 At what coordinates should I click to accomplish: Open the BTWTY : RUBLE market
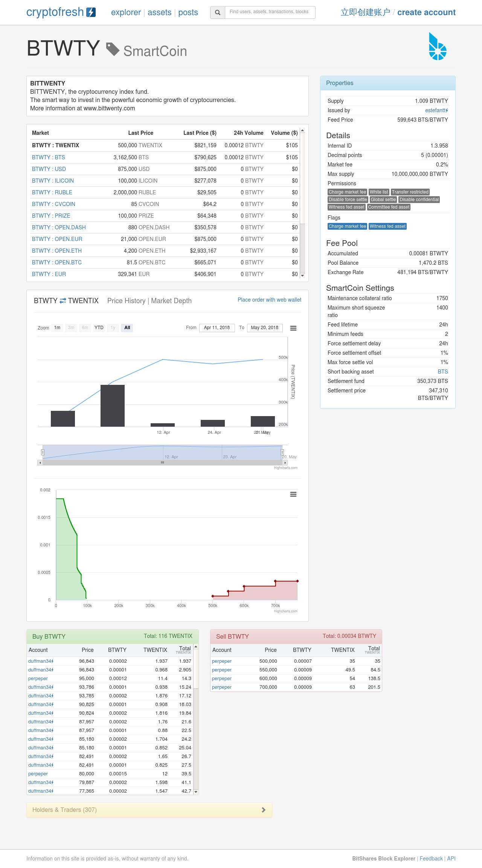click(52, 192)
